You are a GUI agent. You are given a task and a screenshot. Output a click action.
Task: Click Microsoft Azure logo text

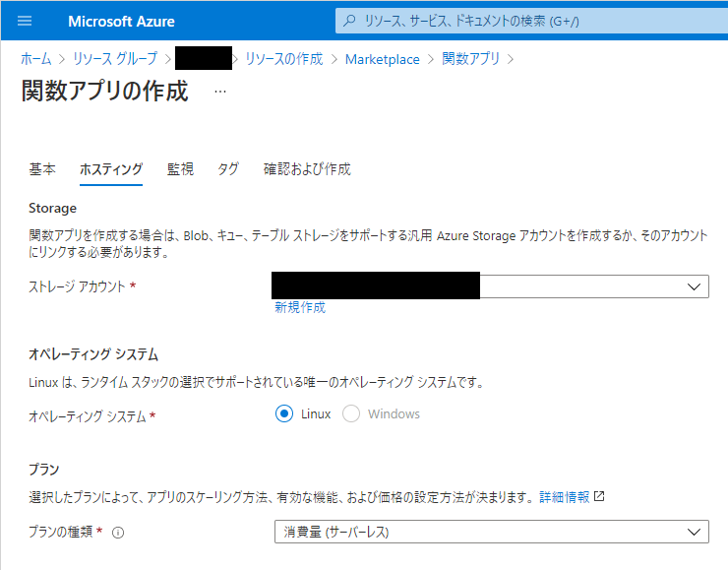121,22
